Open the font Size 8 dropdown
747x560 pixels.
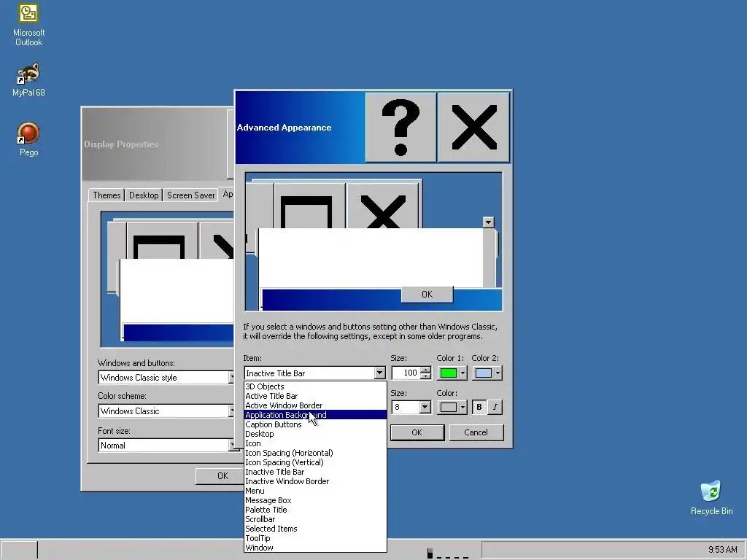coord(425,407)
